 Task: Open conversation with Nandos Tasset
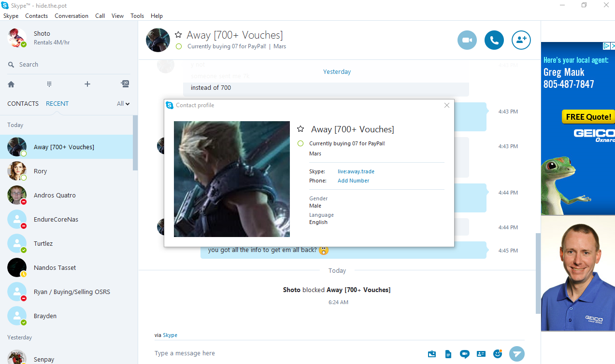(66, 267)
